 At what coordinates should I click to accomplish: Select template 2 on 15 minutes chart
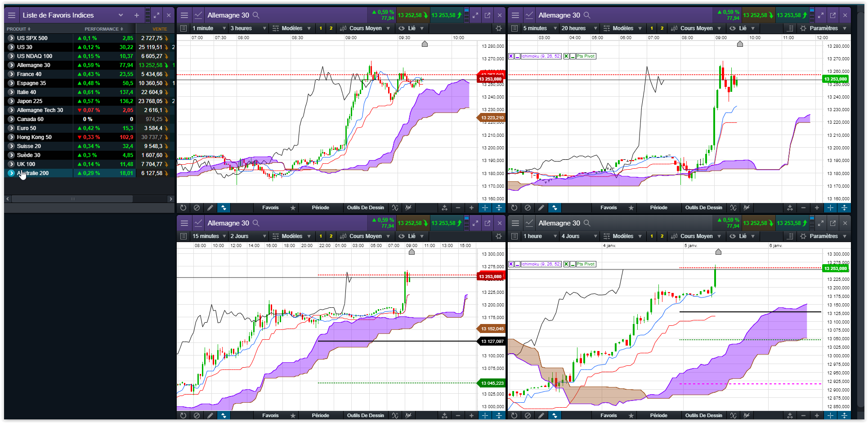[x=331, y=236]
